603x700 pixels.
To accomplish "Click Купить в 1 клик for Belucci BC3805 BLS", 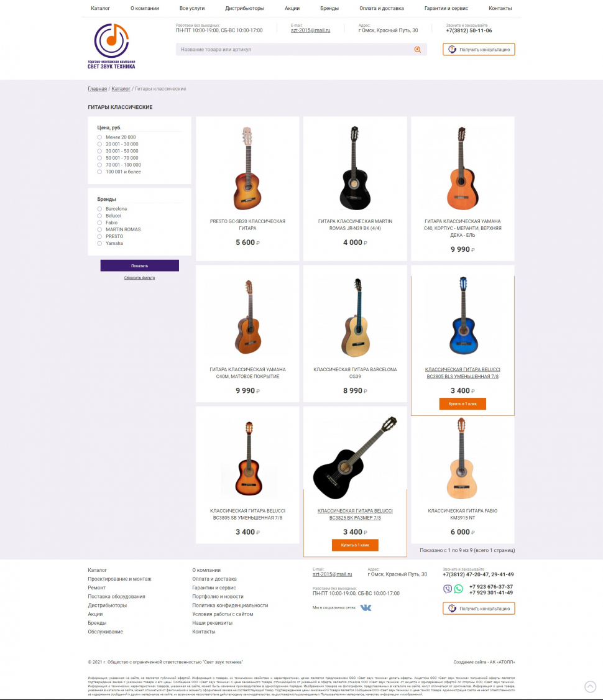I will (x=463, y=403).
